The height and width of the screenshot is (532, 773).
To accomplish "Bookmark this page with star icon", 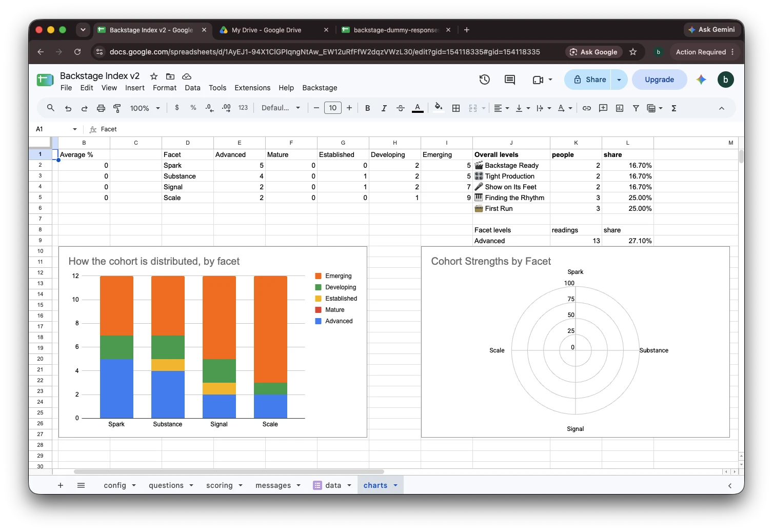I will 633,52.
